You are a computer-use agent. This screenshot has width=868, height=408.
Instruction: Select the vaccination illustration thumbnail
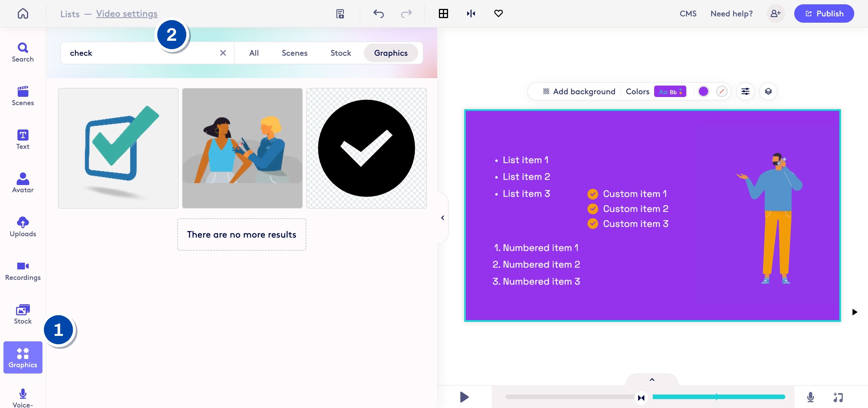click(242, 148)
